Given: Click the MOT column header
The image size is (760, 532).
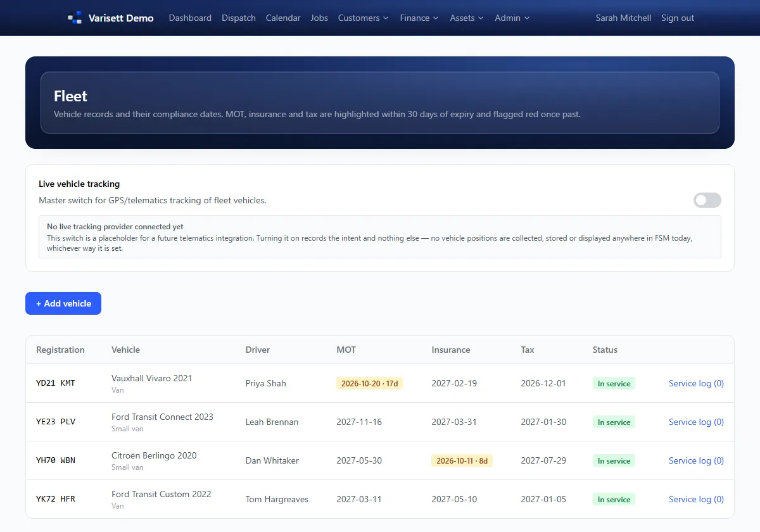Looking at the screenshot, I should [x=346, y=350].
